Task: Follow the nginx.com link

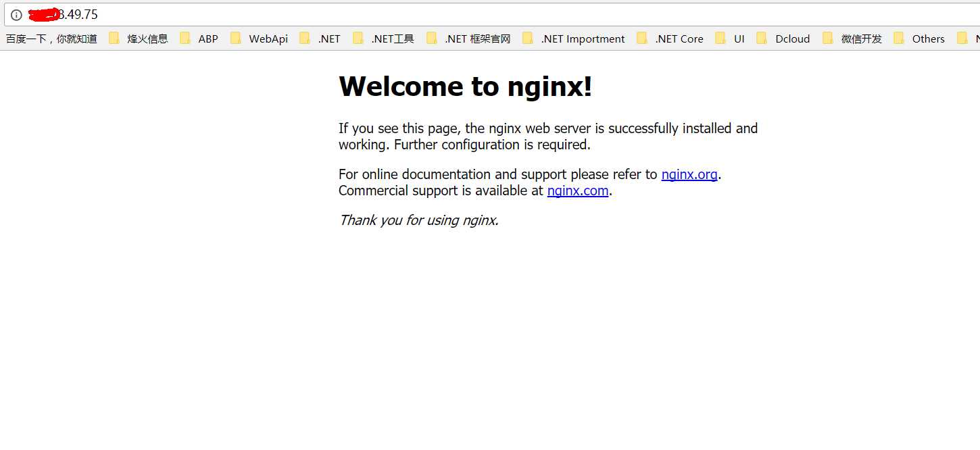Action: click(x=578, y=191)
